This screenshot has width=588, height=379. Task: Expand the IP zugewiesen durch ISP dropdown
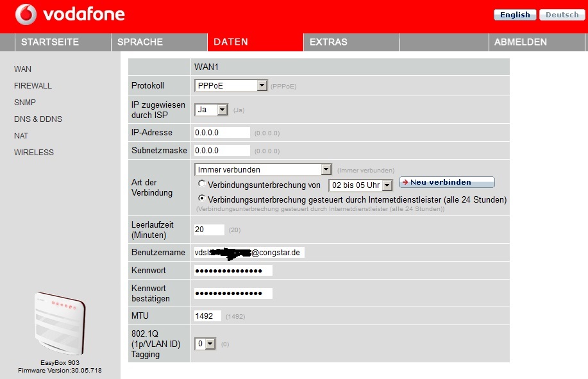[x=212, y=110]
